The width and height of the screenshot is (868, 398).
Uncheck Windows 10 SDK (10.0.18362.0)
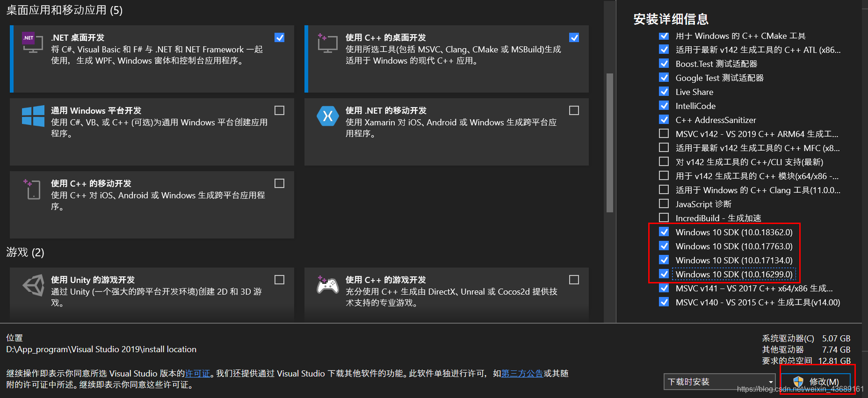[664, 232]
